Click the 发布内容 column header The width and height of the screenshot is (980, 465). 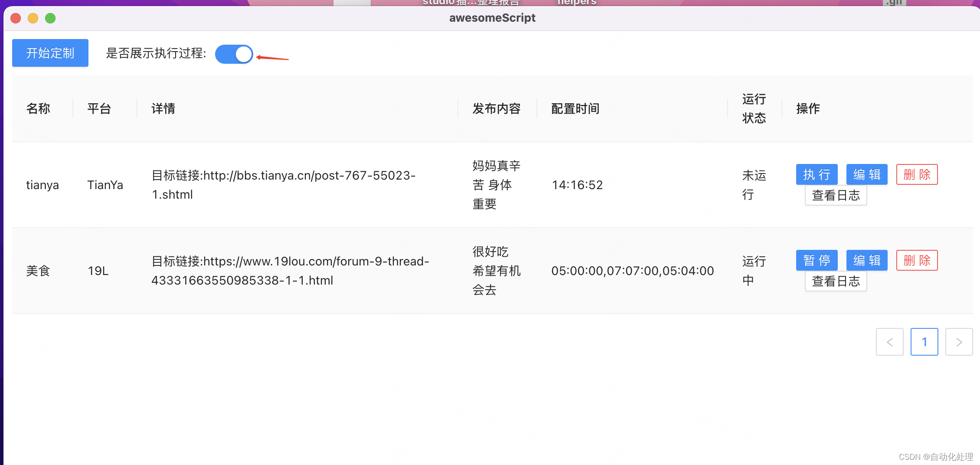click(497, 108)
